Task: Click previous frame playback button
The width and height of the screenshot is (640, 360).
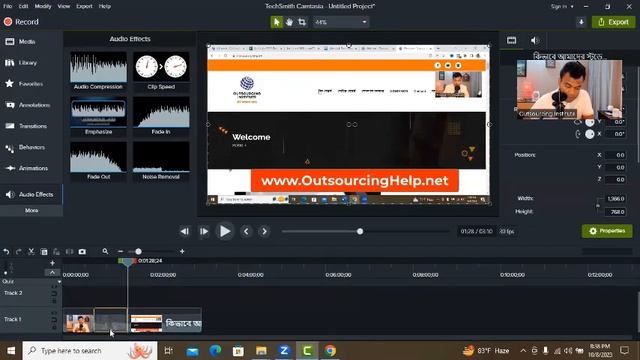Action: tap(184, 231)
